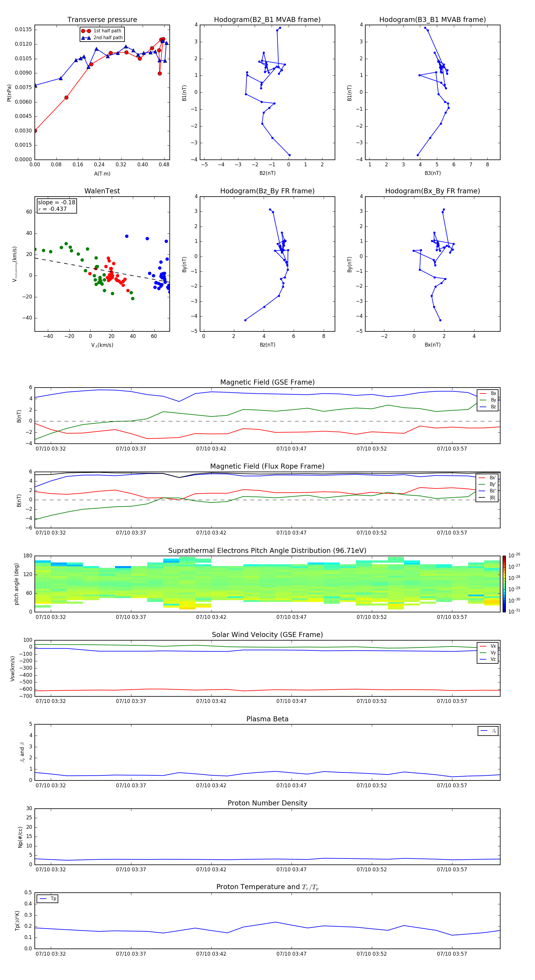Select the Bz' entry in Flux Rope legend
This screenshot has width=535, height=980.
487,491
